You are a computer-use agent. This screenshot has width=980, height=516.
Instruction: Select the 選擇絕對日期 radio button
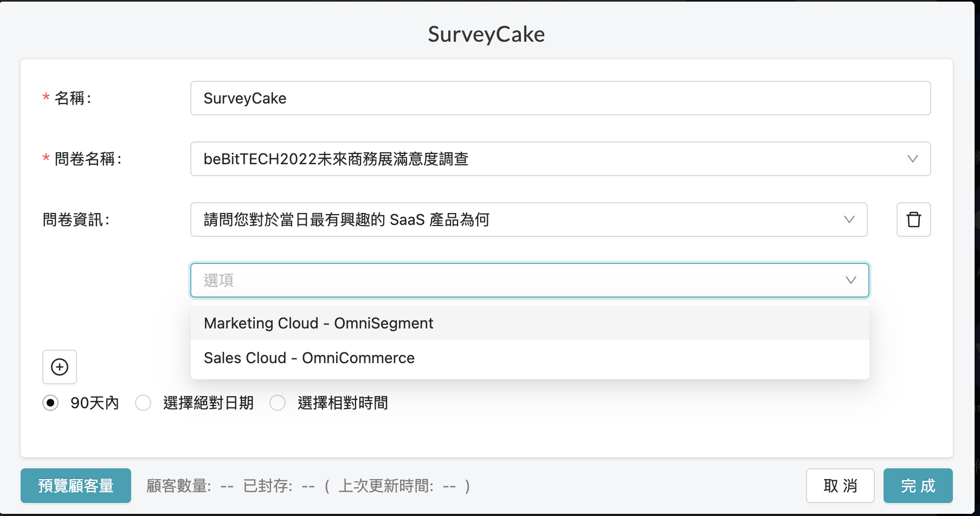(143, 403)
